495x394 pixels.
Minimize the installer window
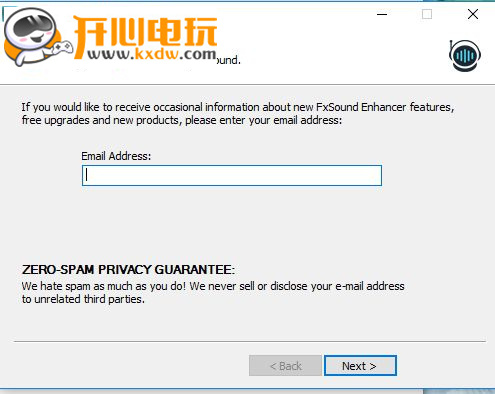pos(382,14)
